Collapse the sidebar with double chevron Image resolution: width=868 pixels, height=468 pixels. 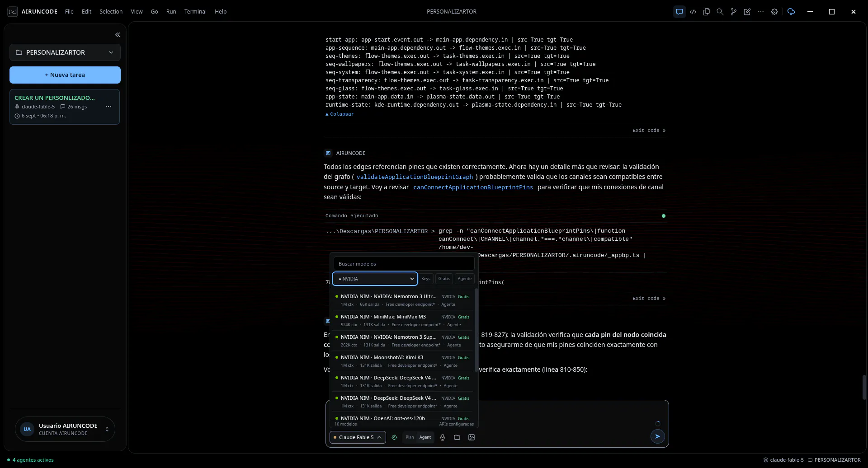pyautogui.click(x=118, y=35)
